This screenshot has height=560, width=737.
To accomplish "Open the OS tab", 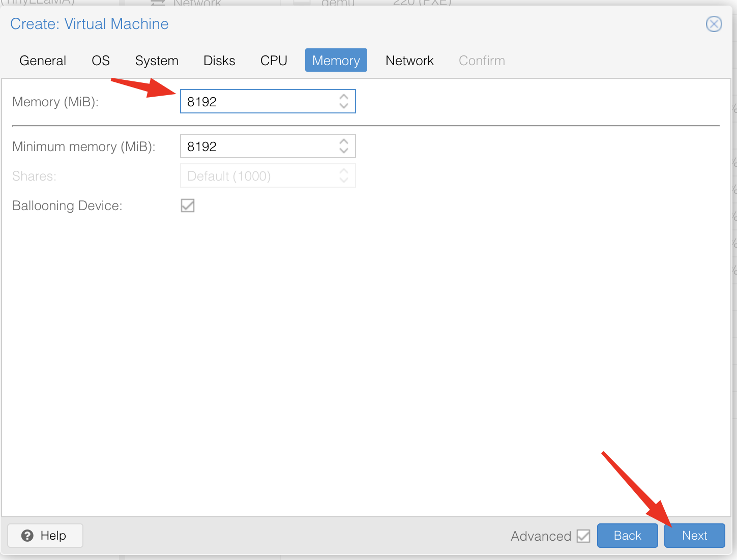I will click(101, 61).
